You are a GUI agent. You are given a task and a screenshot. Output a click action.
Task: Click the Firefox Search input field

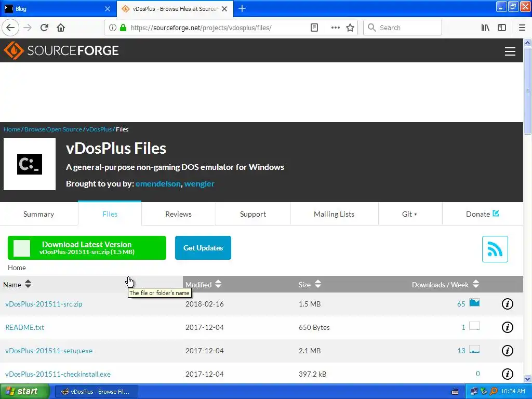[x=403, y=28]
